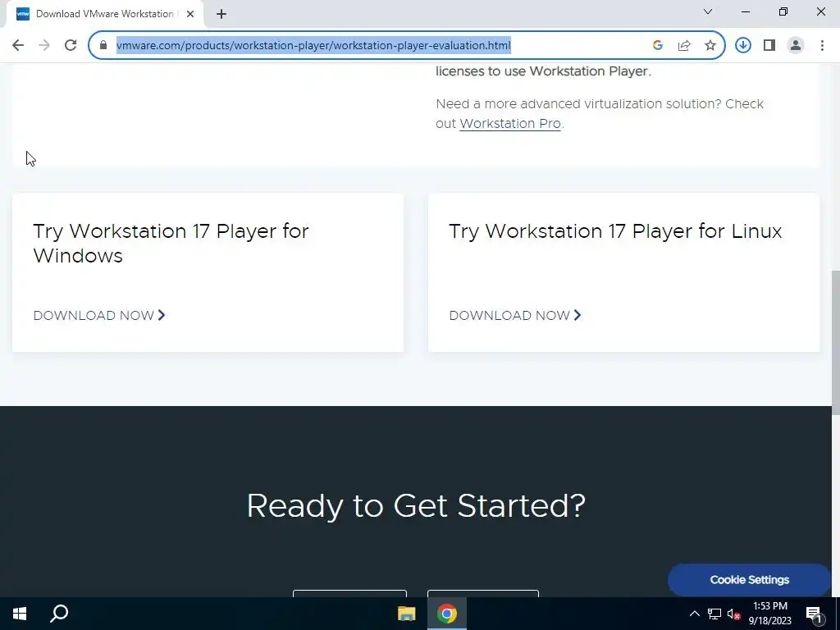Download Workstation 17 Player for Linux

(x=515, y=316)
